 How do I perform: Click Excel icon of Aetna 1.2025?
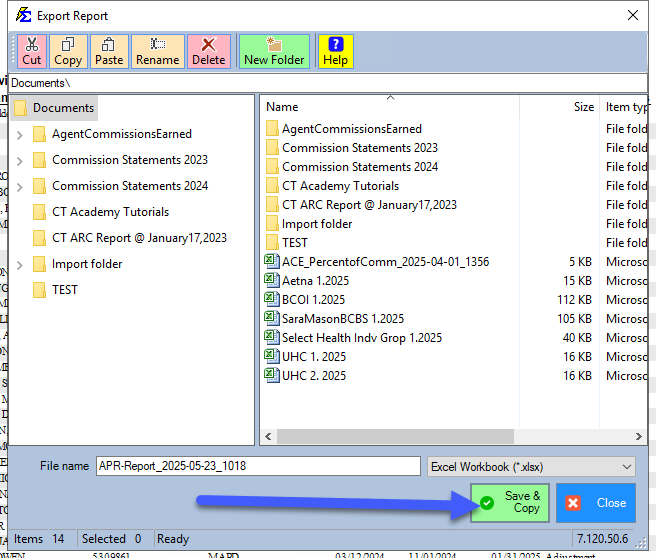click(272, 280)
